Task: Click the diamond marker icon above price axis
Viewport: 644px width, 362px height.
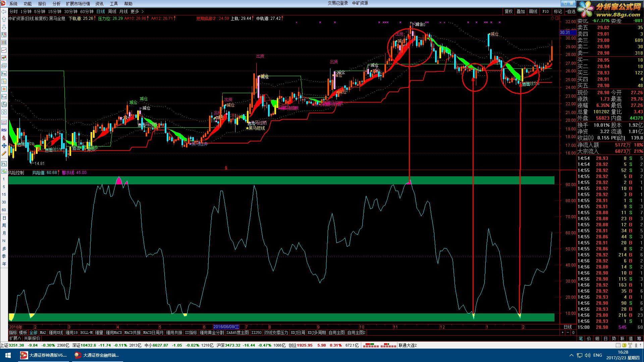Action: pyautogui.click(x=553, y=18)
